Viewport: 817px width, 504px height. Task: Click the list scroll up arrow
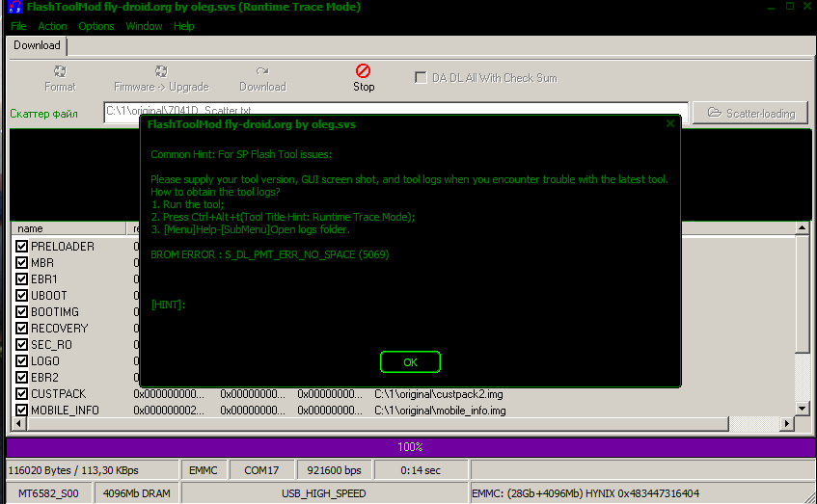tap(802, 228)
